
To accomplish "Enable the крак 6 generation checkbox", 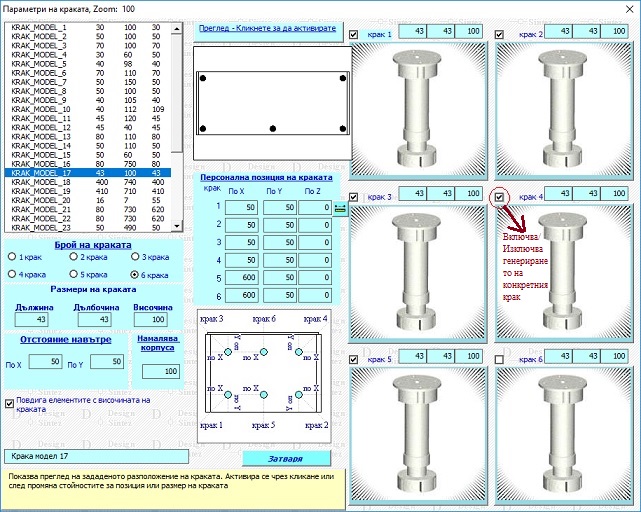I will point(499,359).
